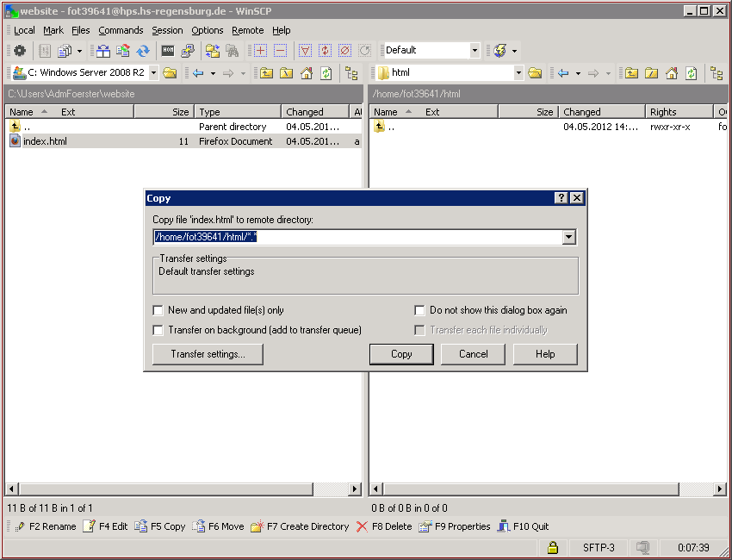Open Preferences gear icon in toolbar
Image resolution: width=732 pixels, height=560 pixels.
coord(20,51)
